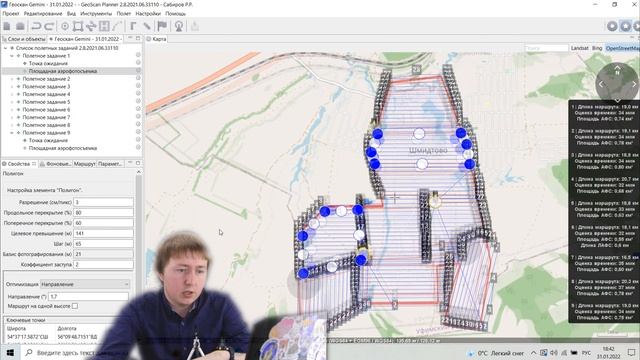640x360 pixels.
Task: Click the beacon antenna toolbar icon
Action: [178, 27]
